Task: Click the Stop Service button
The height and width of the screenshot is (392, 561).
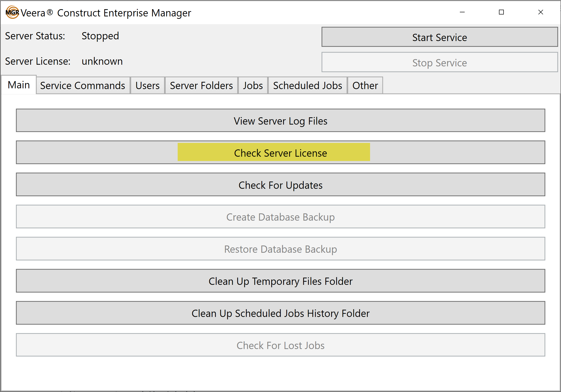Action: [x=440, y=62]
